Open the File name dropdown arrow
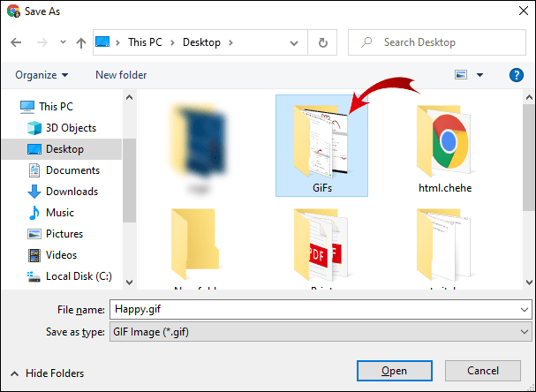The width and height of the screenshot is (536, 392). 524,310
